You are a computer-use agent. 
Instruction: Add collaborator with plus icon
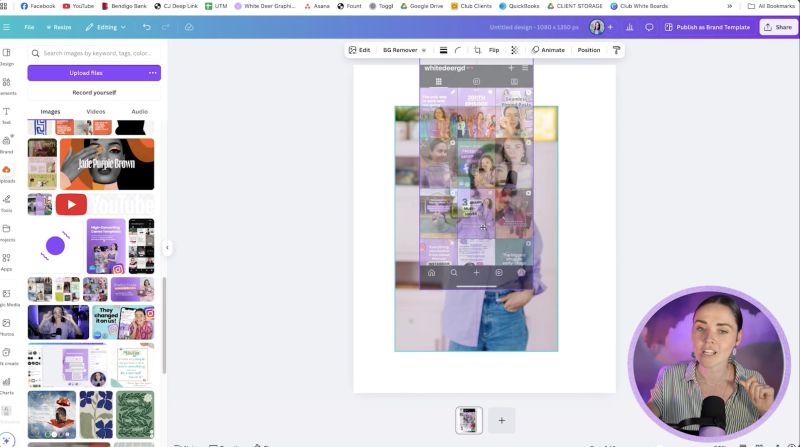(610, 27)
